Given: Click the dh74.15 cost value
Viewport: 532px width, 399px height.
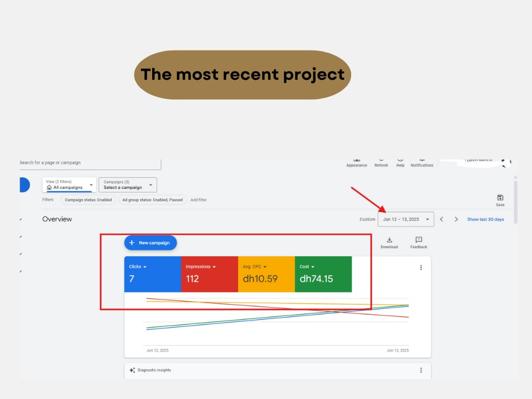Looking at the screenshot, I should [316, 279].
